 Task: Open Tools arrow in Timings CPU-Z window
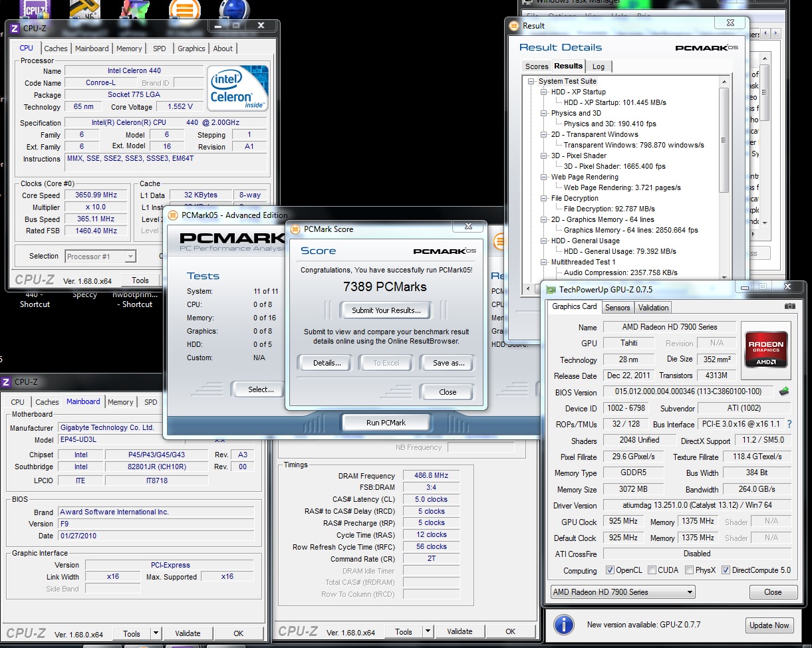[428, 632]
